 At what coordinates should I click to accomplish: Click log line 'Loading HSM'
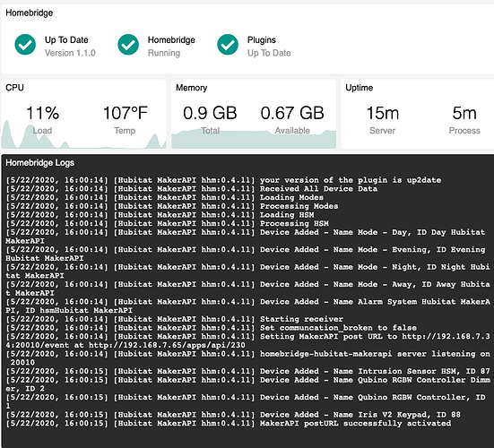click(160, 215)
